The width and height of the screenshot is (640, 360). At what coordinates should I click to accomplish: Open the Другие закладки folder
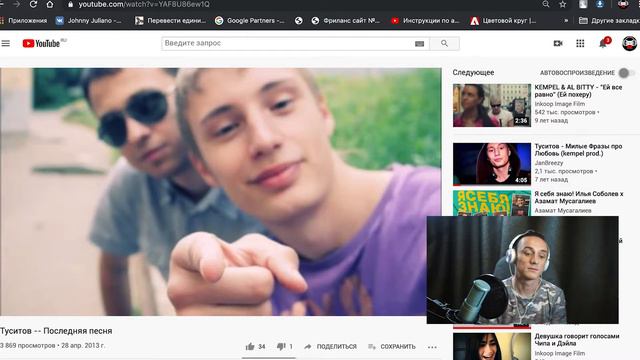coord(609,20)
